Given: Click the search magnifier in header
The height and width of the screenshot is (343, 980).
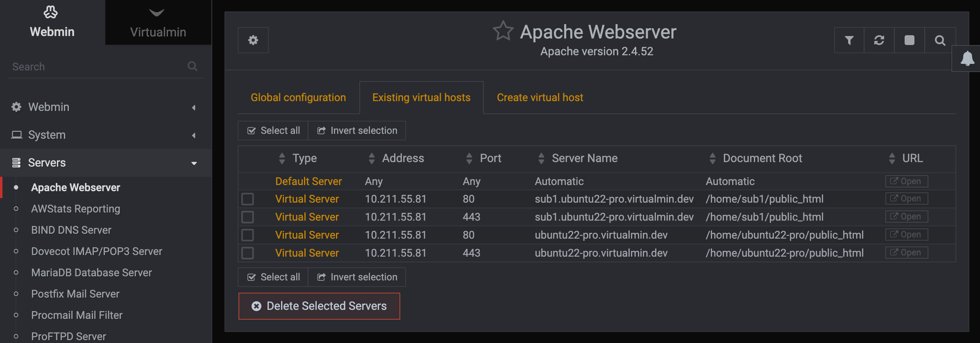Looking at the screenshot, I should [x=940, y=40].
